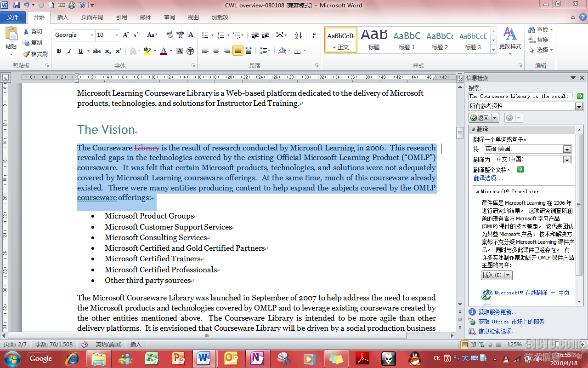Open the 文件 File tab
The image size is (588, 368).
point(13,17)
